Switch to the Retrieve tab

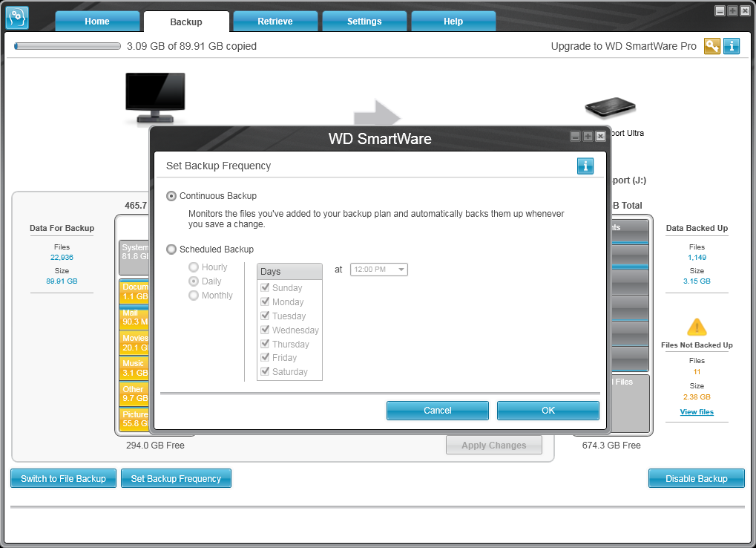click(x=275, y=22)
